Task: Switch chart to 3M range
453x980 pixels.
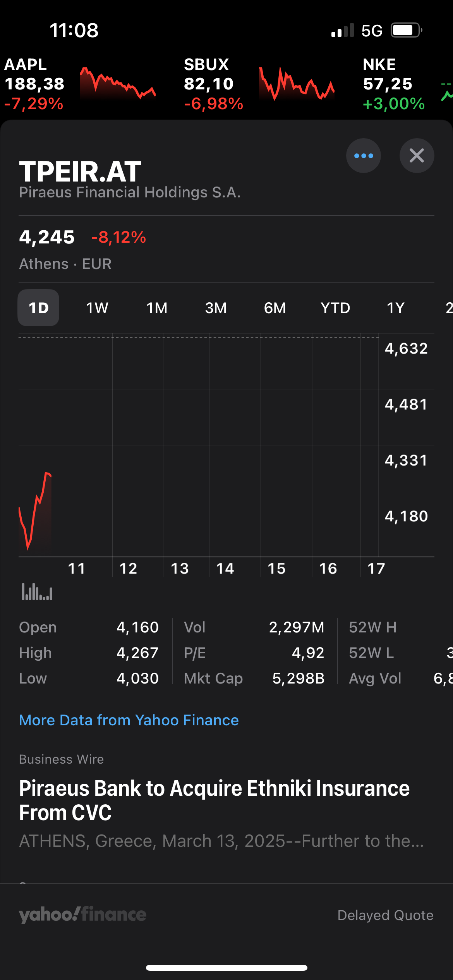Action: point(216,308)
